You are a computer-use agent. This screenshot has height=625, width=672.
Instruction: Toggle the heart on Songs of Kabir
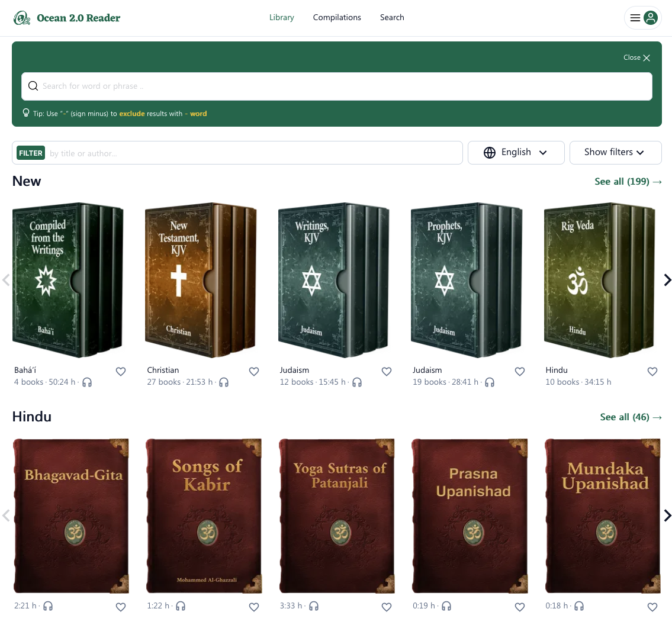click(254, 607)
